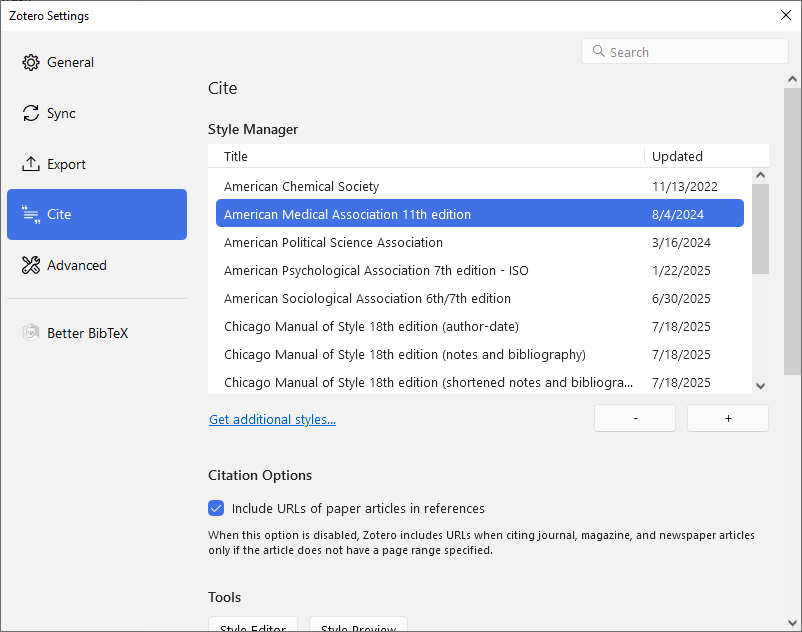This screenshot has height=632, width=802.
Task: Select American Sociological Association 6th/7th edition
Action: tap(480, 299)
